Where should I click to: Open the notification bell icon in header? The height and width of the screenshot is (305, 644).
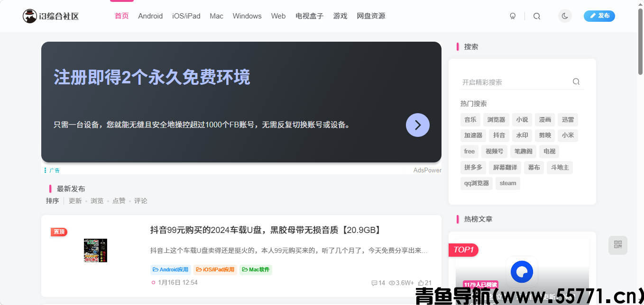[x=513, y=16]
